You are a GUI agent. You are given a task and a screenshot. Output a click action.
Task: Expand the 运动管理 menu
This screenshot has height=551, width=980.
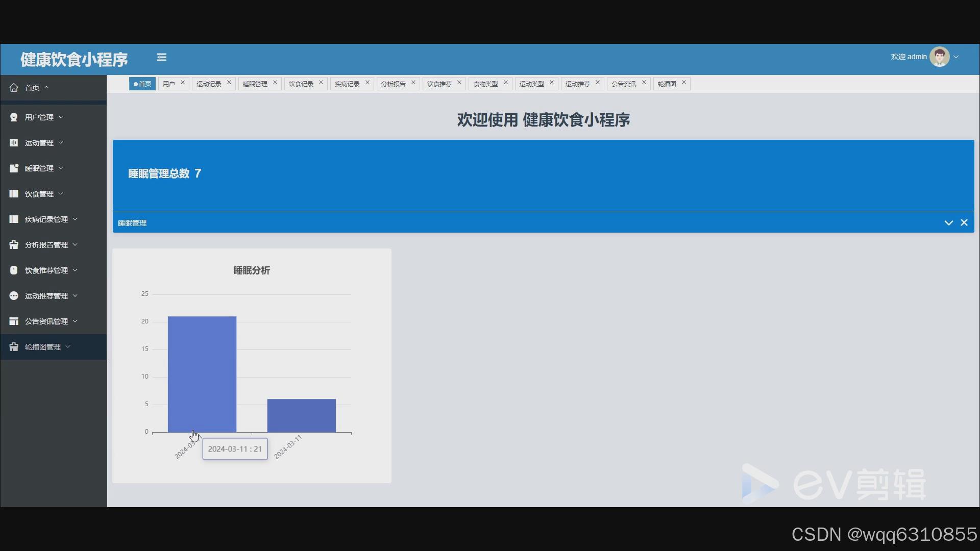point(53,143)
